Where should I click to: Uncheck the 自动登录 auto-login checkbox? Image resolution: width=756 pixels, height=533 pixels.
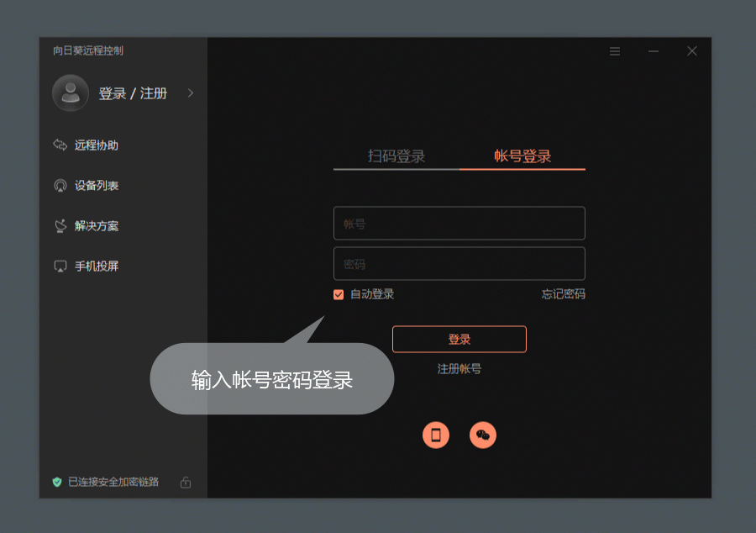339,294
